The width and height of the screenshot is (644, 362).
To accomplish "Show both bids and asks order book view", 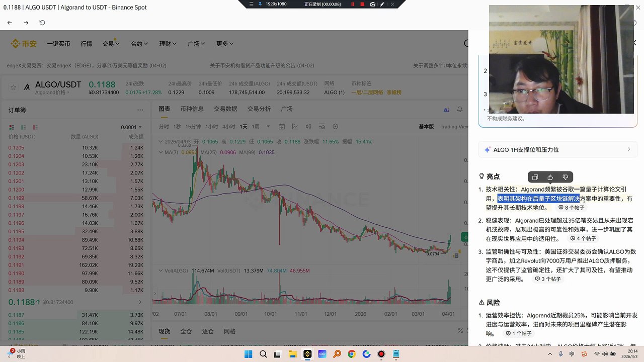I will (x=12, y=127).
